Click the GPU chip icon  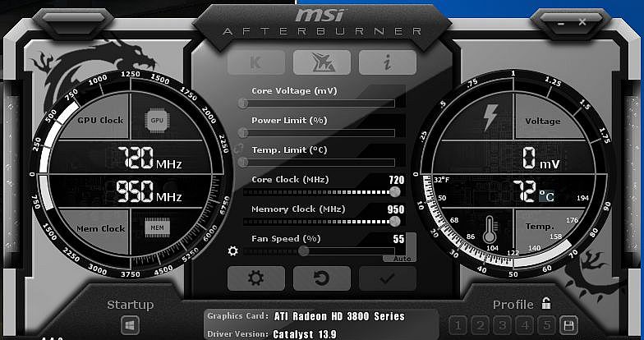pyautogui.click(x=157, y=120)
